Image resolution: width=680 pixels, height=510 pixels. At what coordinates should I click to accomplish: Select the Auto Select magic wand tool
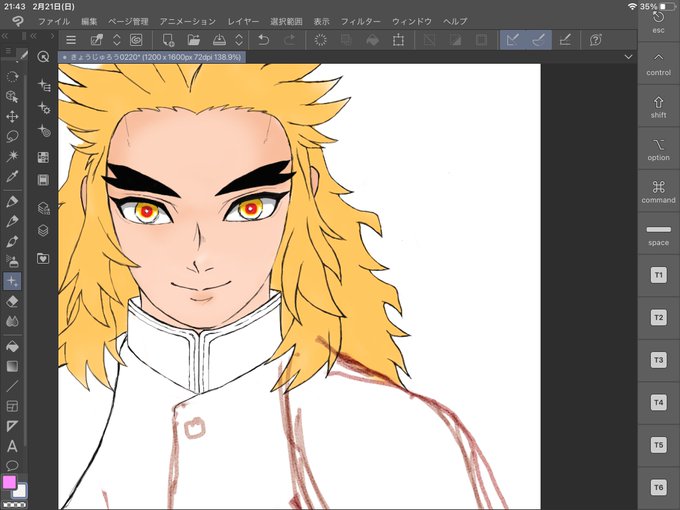pos(12,156)
